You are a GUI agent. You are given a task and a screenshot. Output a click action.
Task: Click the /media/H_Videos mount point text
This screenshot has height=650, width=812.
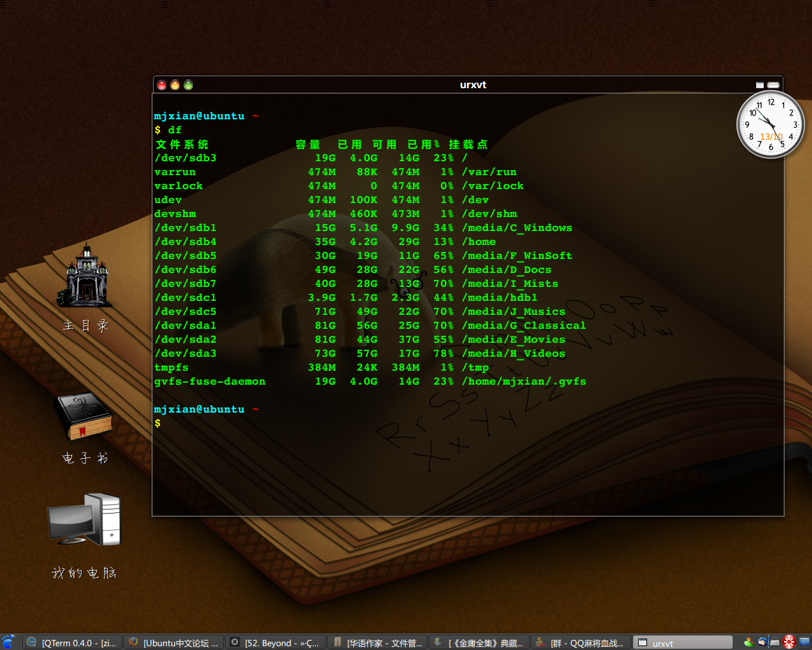point(514,354)
